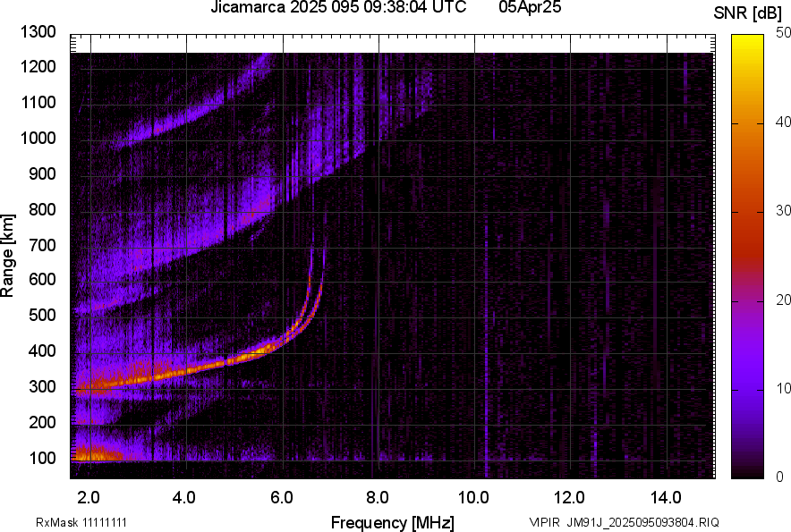Click the 'RxMask 11111111' footer text
Viewport: 791px width, 532px height.
point(81,522)
